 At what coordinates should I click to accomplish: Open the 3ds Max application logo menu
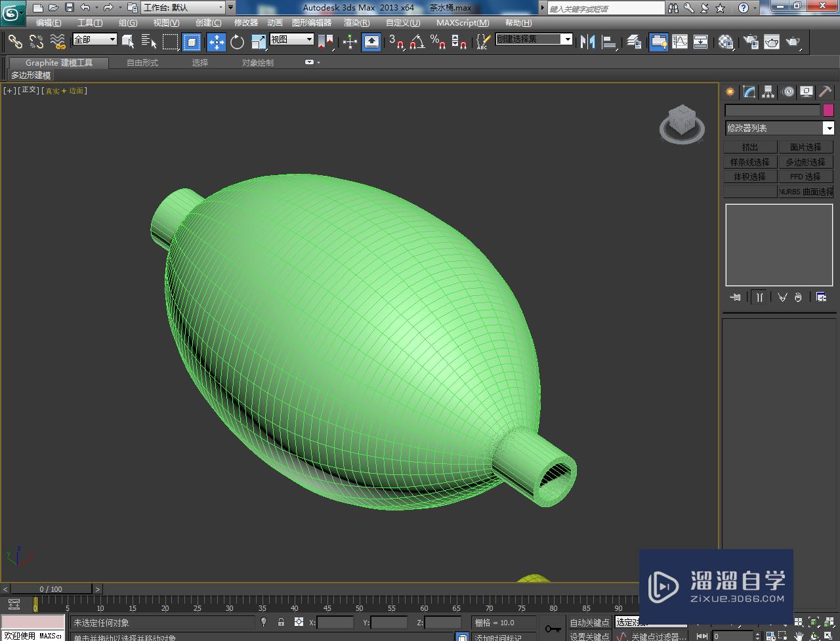13,12
